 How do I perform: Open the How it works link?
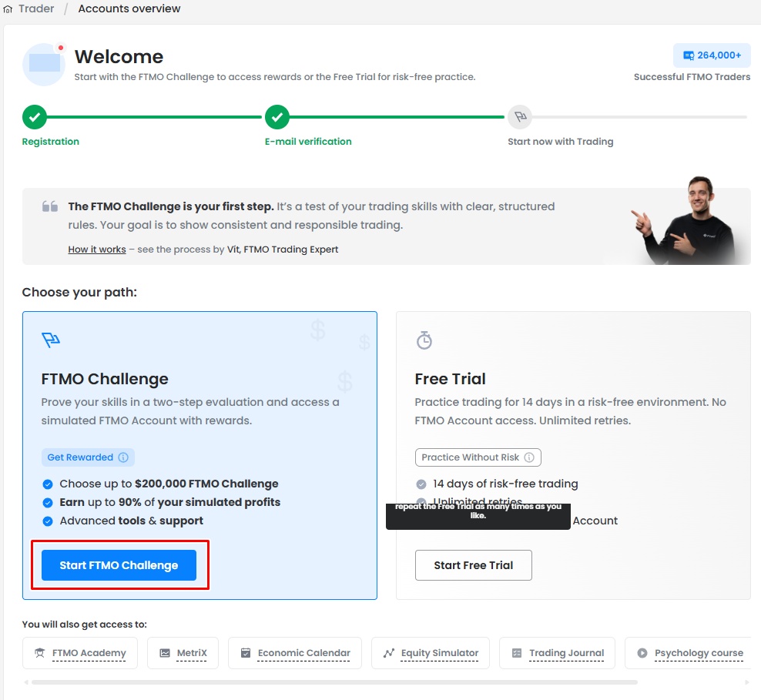96,250
